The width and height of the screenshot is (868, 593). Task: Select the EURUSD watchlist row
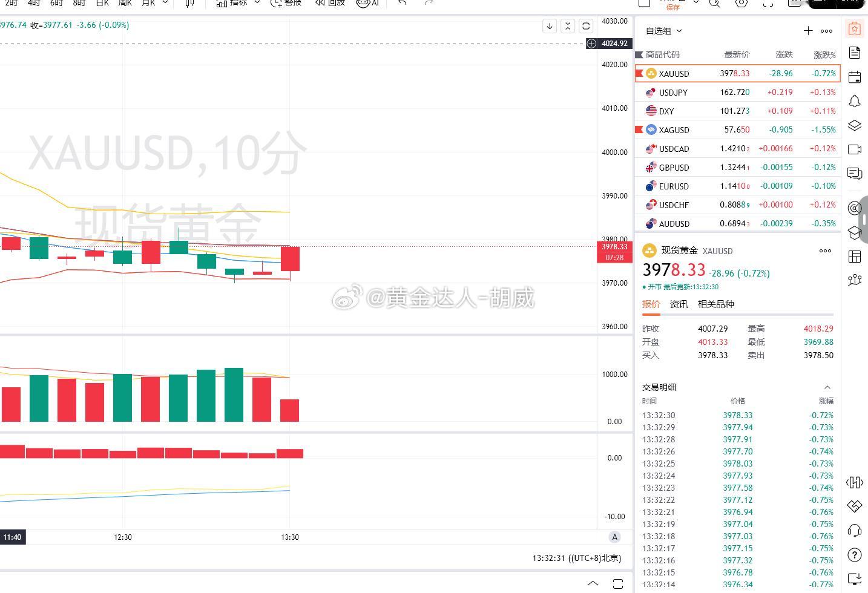737,186
